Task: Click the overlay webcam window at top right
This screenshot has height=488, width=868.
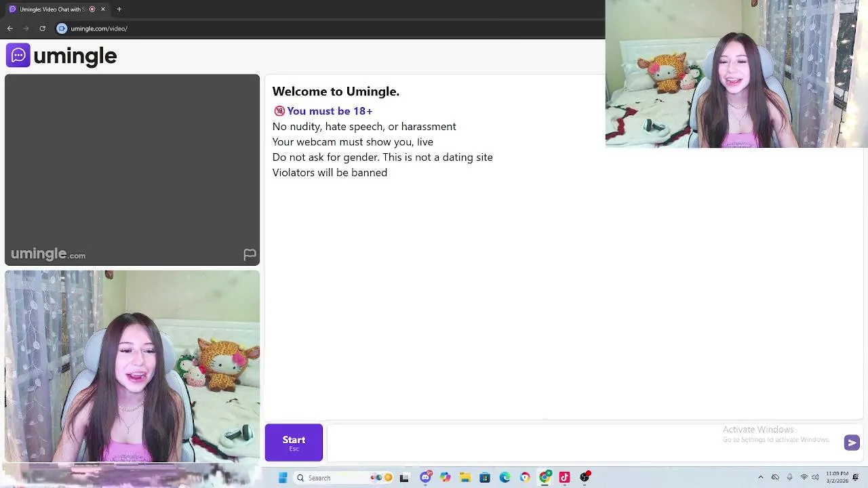Action: [736, 73]
